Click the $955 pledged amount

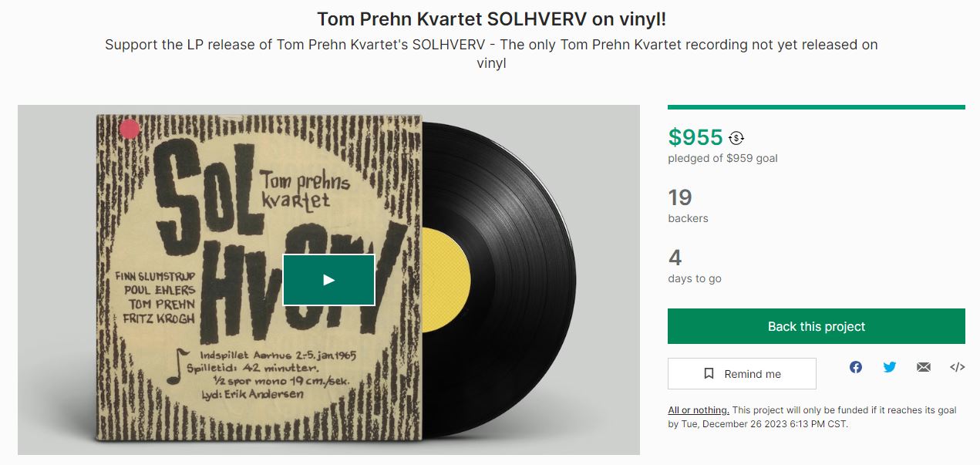(695, 137)
